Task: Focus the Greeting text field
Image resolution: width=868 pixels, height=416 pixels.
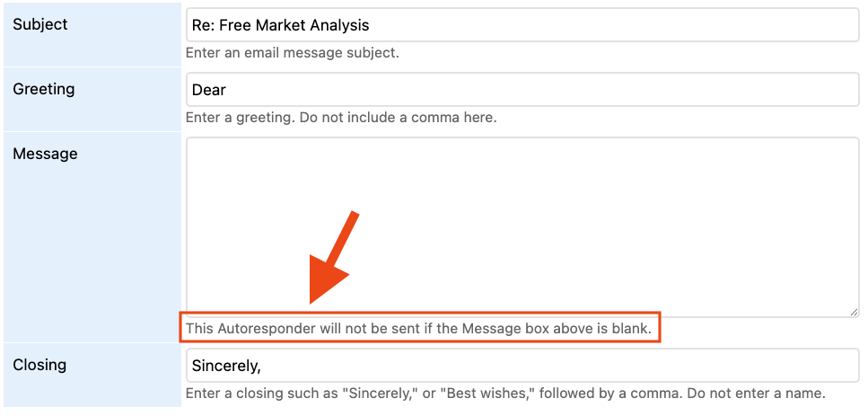Action: click(x=522, y=90)
